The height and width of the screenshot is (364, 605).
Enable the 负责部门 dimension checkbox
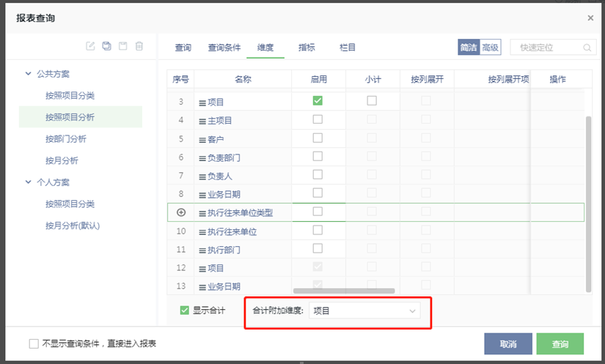318,157
